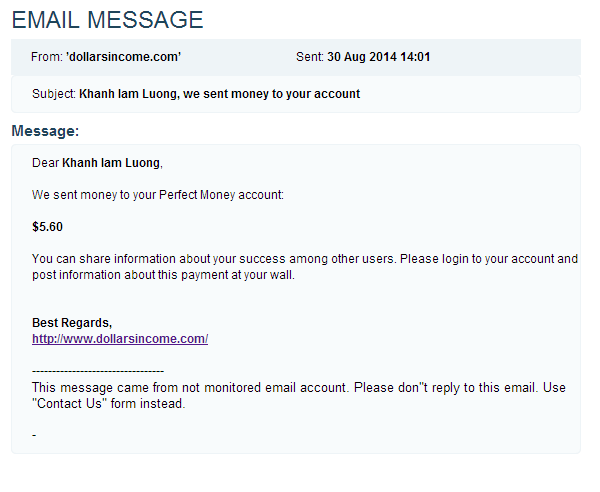
Task: Click the trailing dash at message end
Action: click(34, 436)
